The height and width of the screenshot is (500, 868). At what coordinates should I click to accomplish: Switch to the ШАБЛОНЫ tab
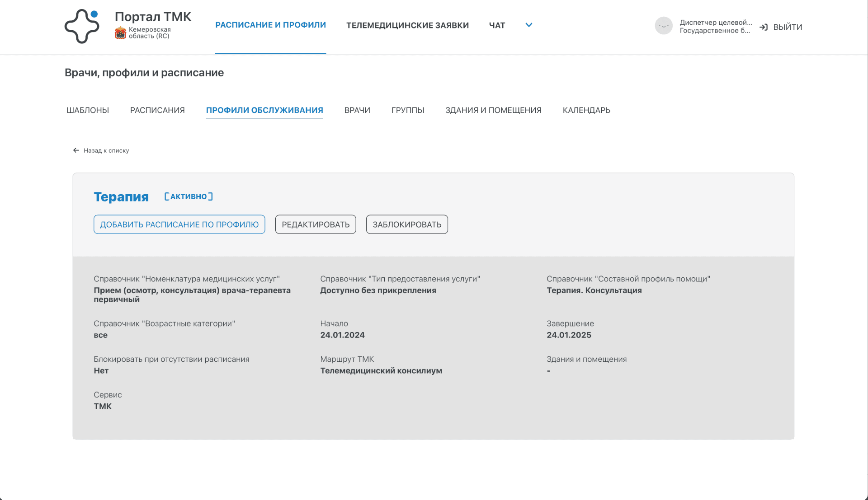pyautogui.click(x=88, y=110)
